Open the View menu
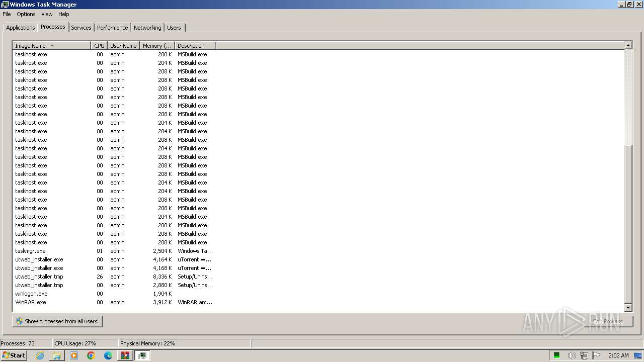644x362 pixels. point(47,14)
